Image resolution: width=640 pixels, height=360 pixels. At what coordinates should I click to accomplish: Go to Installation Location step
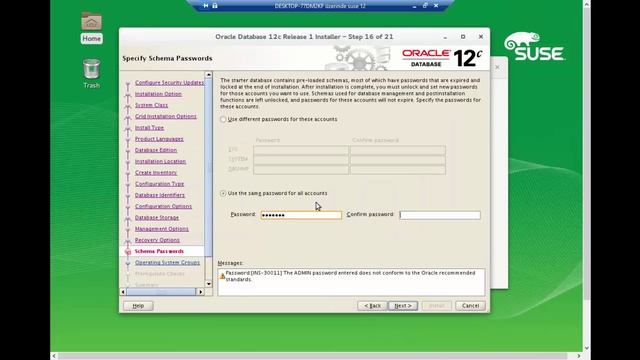[x=160, y=161]
